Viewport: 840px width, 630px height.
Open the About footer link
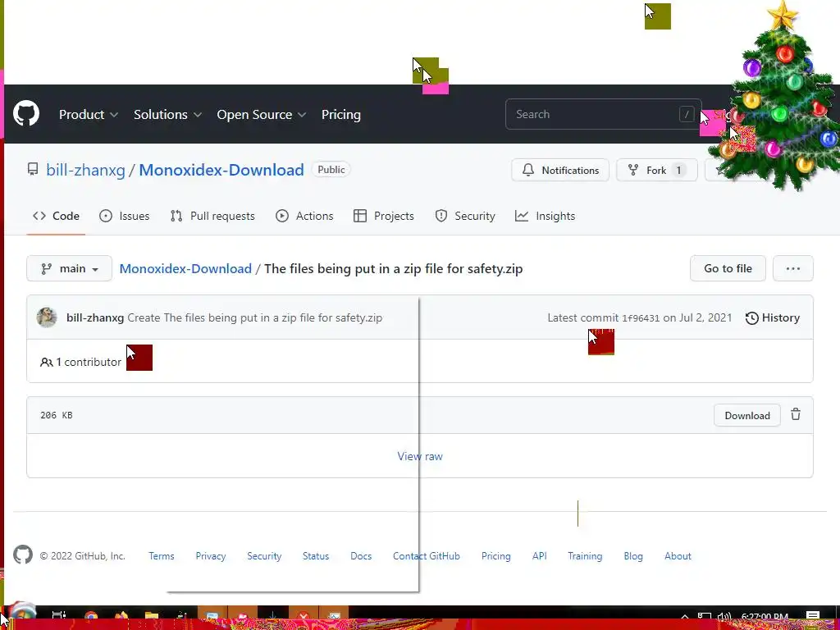tap(678, 556)
